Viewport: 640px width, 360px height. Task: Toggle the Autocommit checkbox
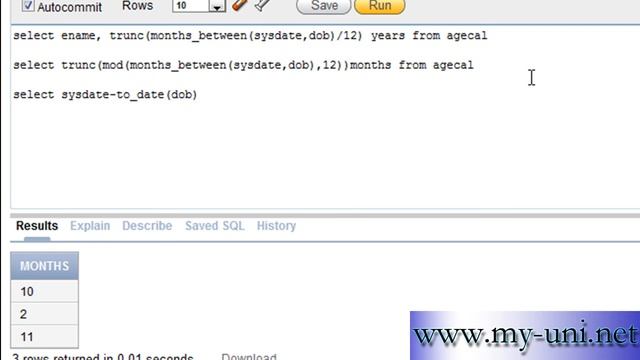[x=28, y=5]
